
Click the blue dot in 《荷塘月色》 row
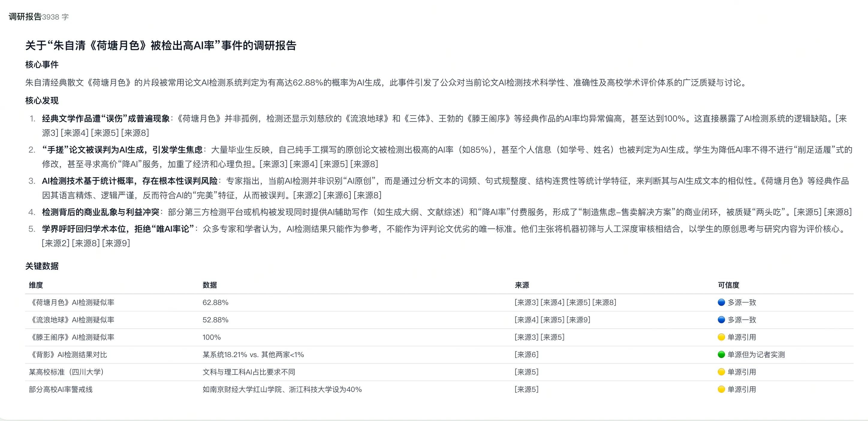[721, 302]
